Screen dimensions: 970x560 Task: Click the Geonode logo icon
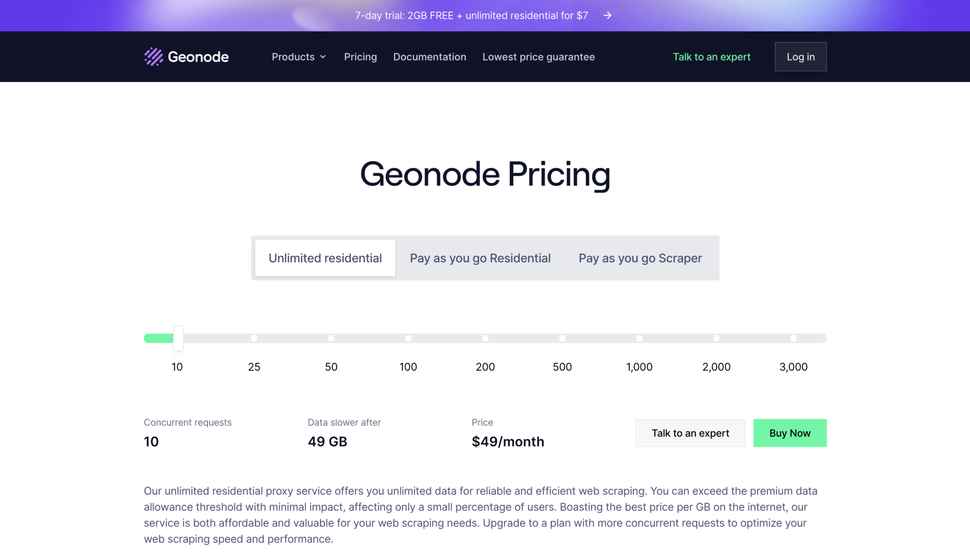click(x=153, y=57)
